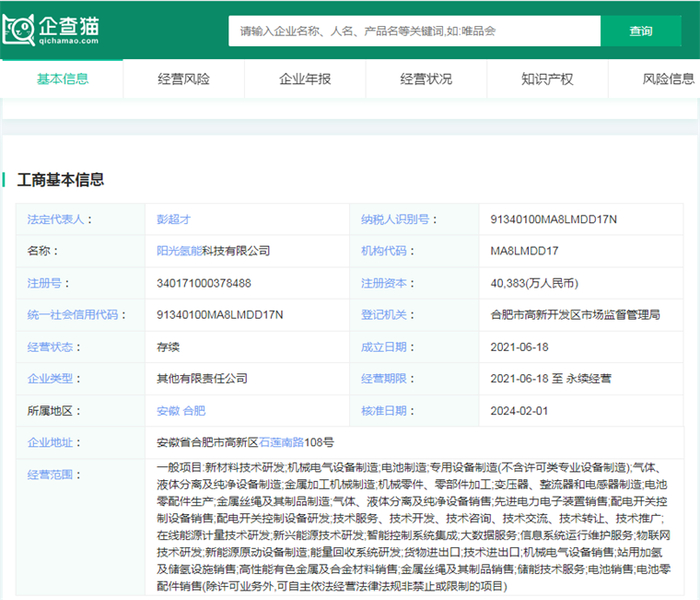Click the 机构代码 value MA8LMDD17N
700x600 pixels.
tap(525, 251)
